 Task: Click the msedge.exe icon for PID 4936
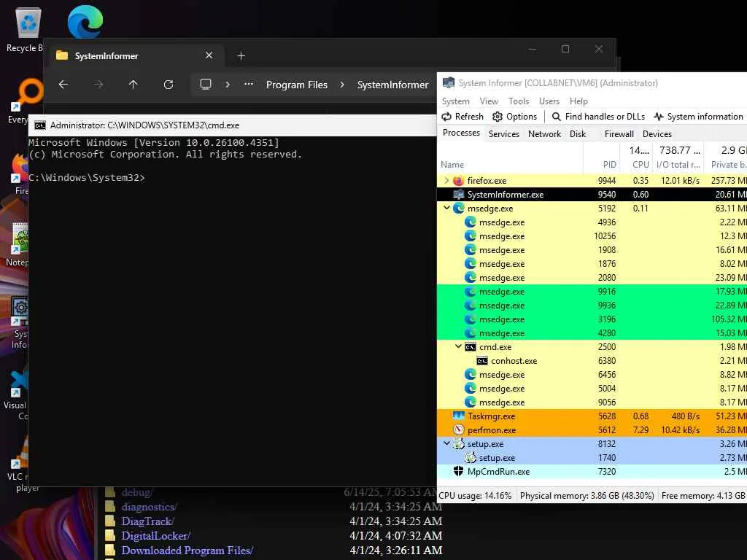pyautogui.click(x=471, y=222)
